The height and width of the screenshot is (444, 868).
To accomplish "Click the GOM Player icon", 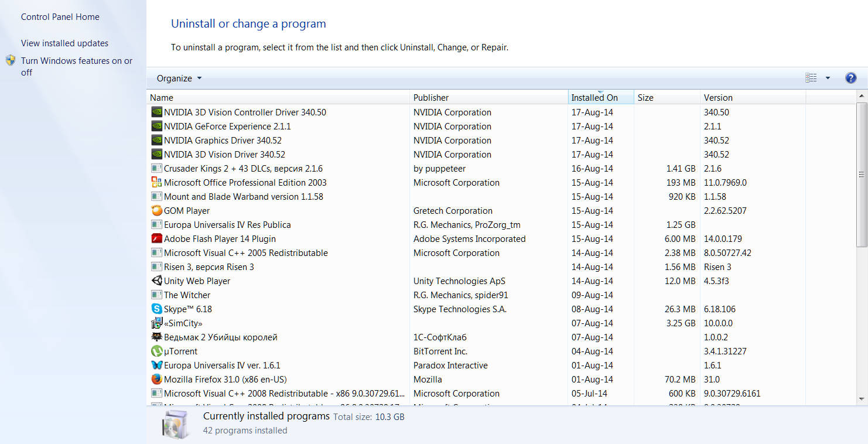I will click(156, 211).
